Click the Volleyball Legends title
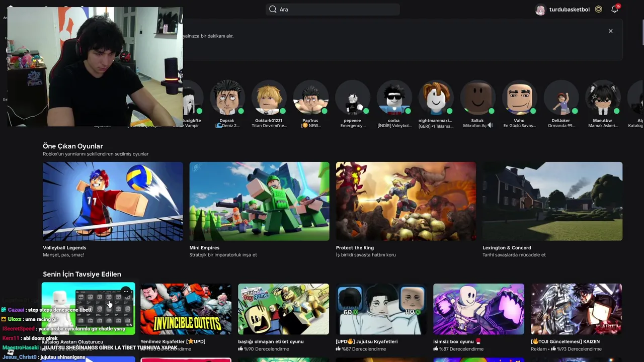The image size is (644, 362). coord(64,248)
